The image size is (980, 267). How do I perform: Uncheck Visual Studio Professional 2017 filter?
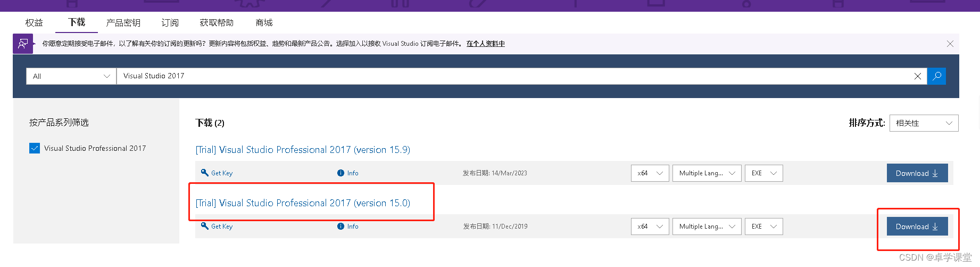35,148
